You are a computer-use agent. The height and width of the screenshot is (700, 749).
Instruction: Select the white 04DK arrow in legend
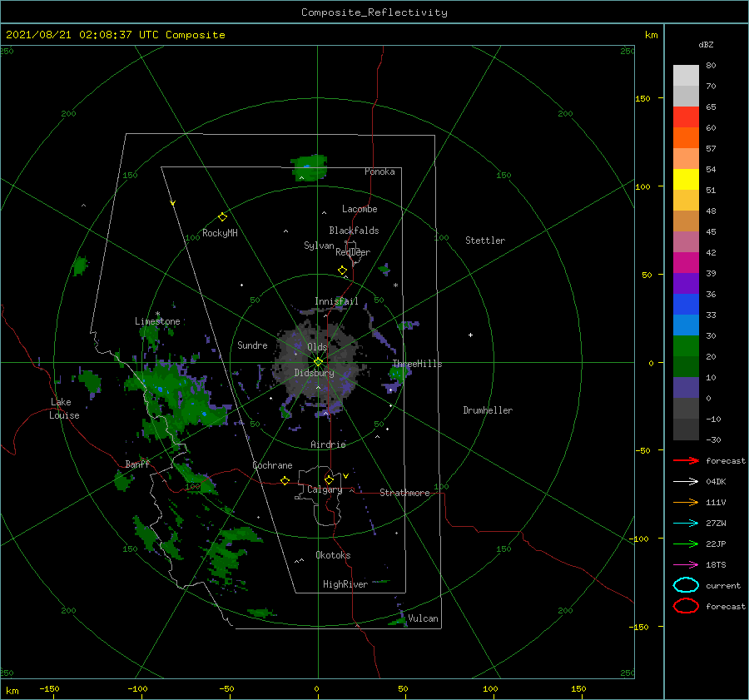click(x=686, y=481)
